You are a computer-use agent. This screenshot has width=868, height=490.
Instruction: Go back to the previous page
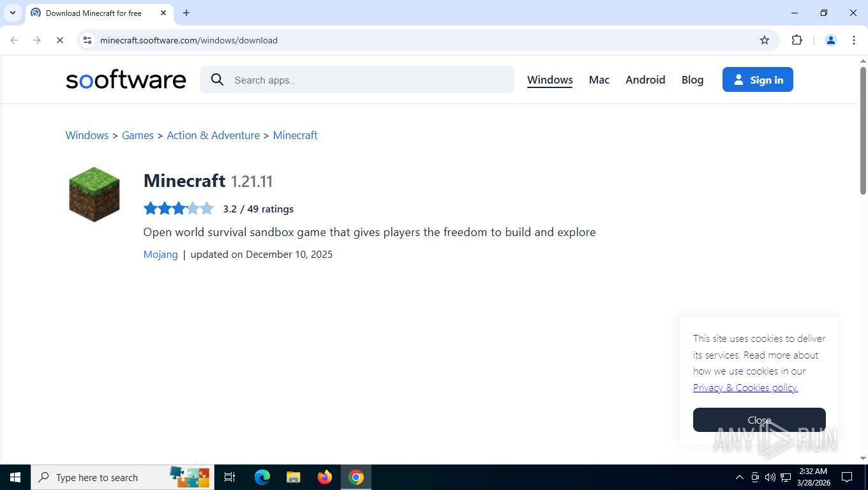pos(14,40)
